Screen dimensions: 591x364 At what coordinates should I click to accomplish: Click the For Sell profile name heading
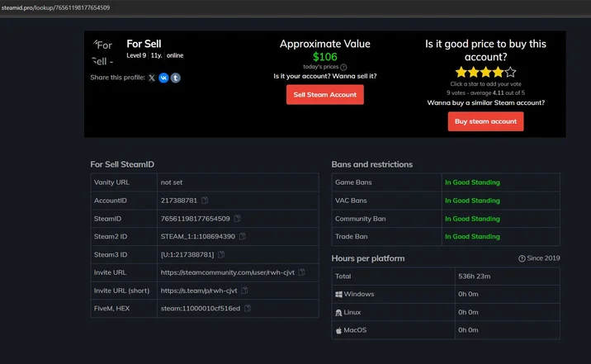[x=144, y=44]
